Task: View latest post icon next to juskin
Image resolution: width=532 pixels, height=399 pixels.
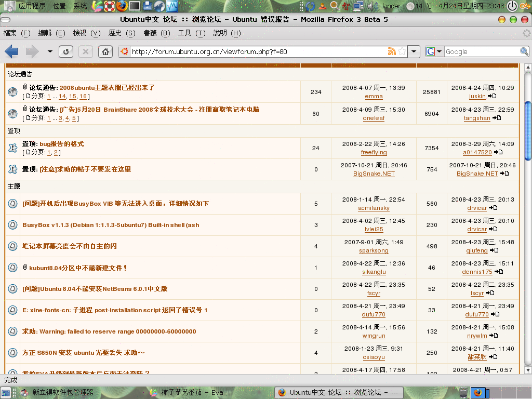Action: pos(492,96)
